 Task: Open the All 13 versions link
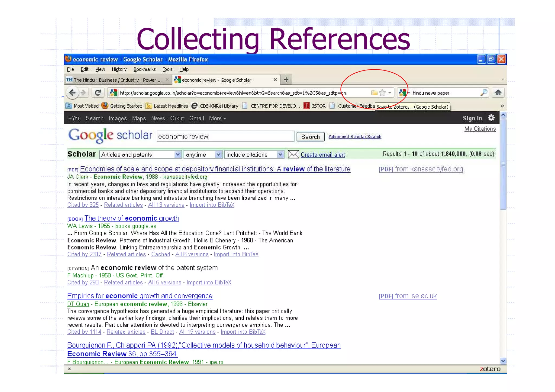click(x=166, y=205)
